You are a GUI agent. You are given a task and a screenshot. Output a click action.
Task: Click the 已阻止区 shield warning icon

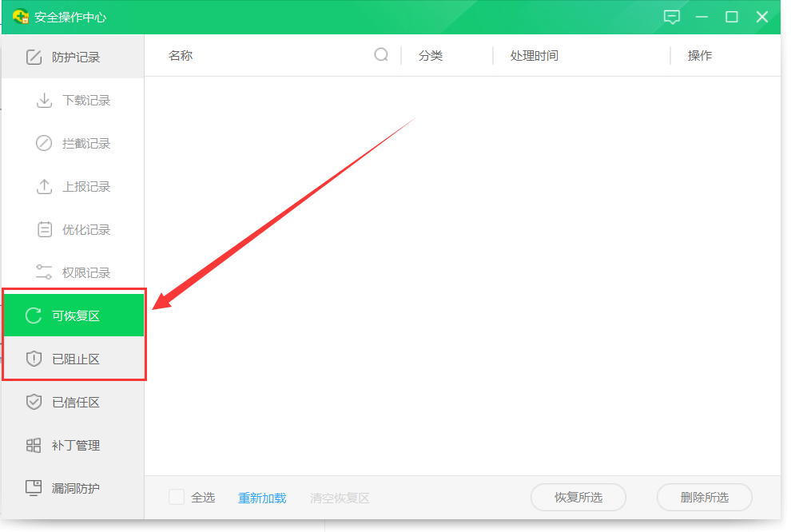coord(34,359)
